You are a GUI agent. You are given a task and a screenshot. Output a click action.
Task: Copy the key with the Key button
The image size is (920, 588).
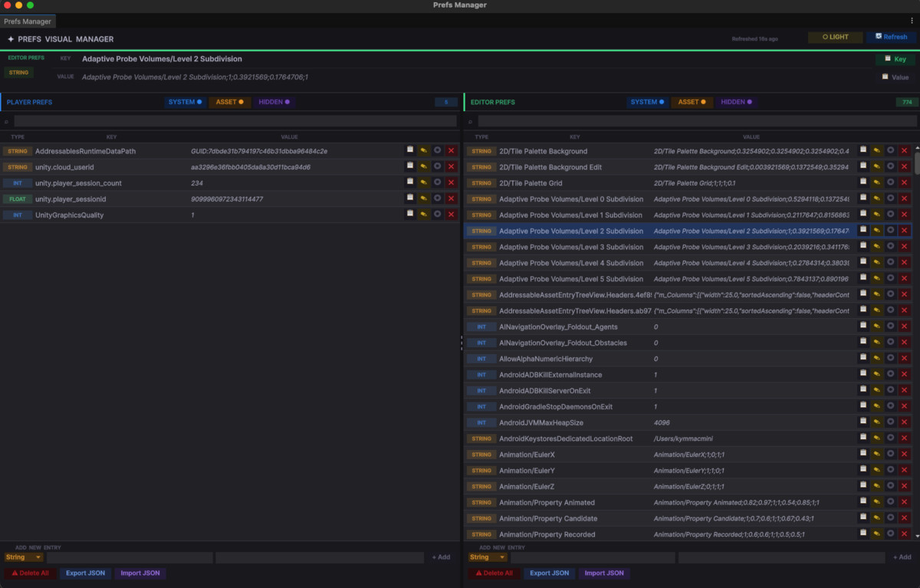coord(895,59)
